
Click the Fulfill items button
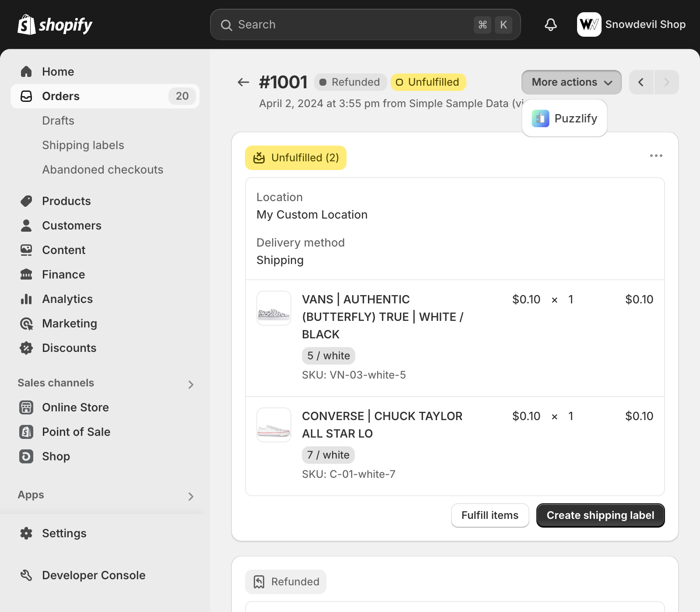(490, 515)
